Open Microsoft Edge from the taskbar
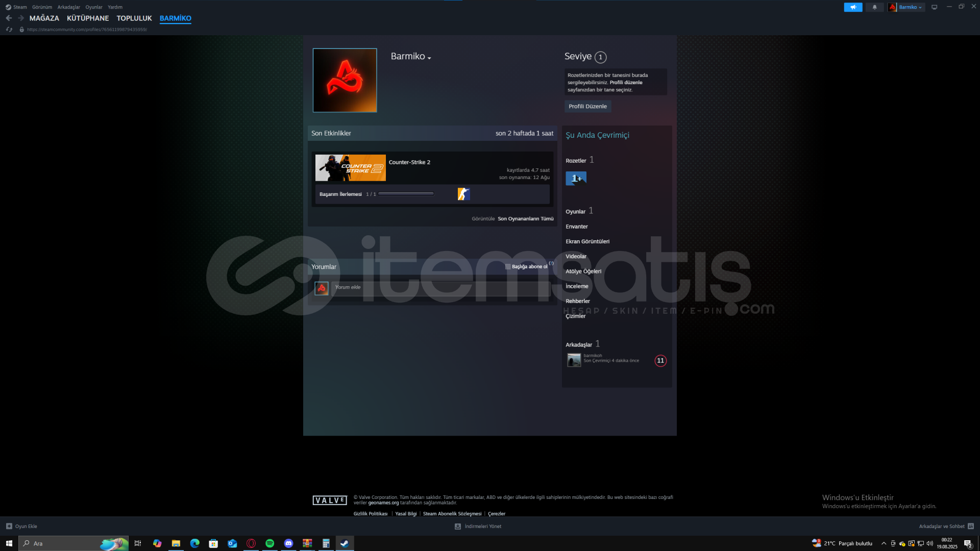The width and height of the screenshot is (980, 551). click(194, 543)
